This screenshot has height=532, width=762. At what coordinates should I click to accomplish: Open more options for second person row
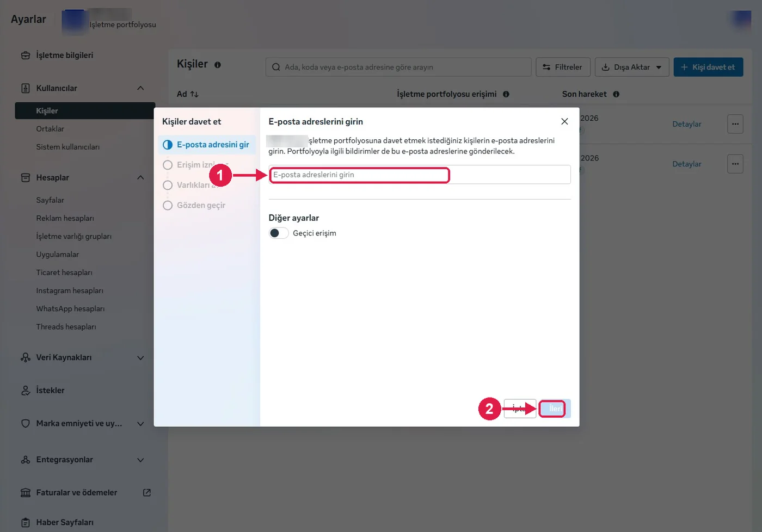click(x=735, y=164)
